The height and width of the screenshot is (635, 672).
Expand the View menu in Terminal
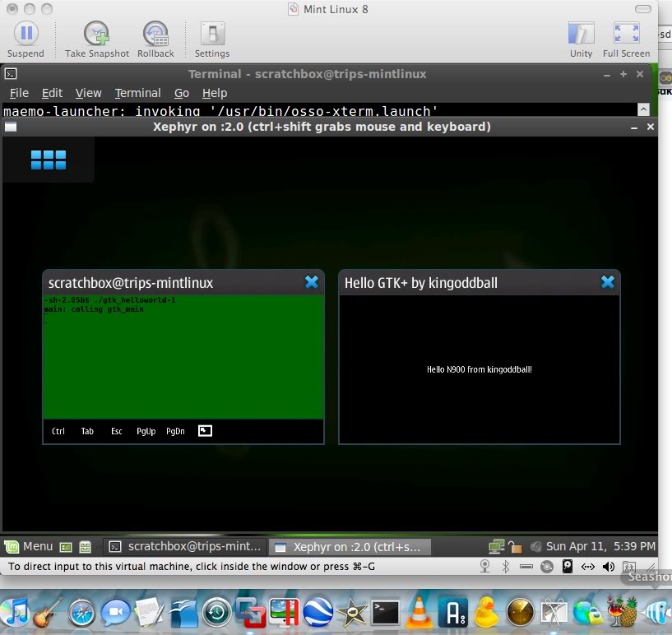(x=88, y=93)
